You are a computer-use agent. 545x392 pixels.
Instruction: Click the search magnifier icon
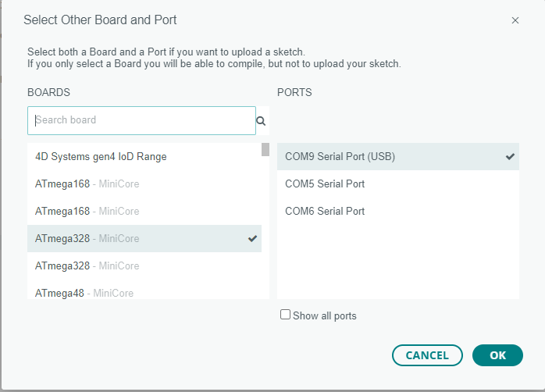(x=261, y=121)
